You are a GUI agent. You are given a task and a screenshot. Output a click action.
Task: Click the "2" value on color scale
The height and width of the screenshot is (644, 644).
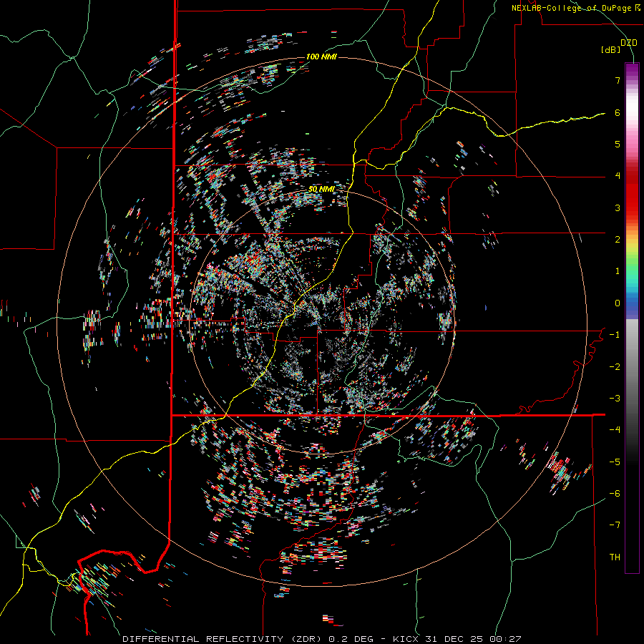(618, 240)
